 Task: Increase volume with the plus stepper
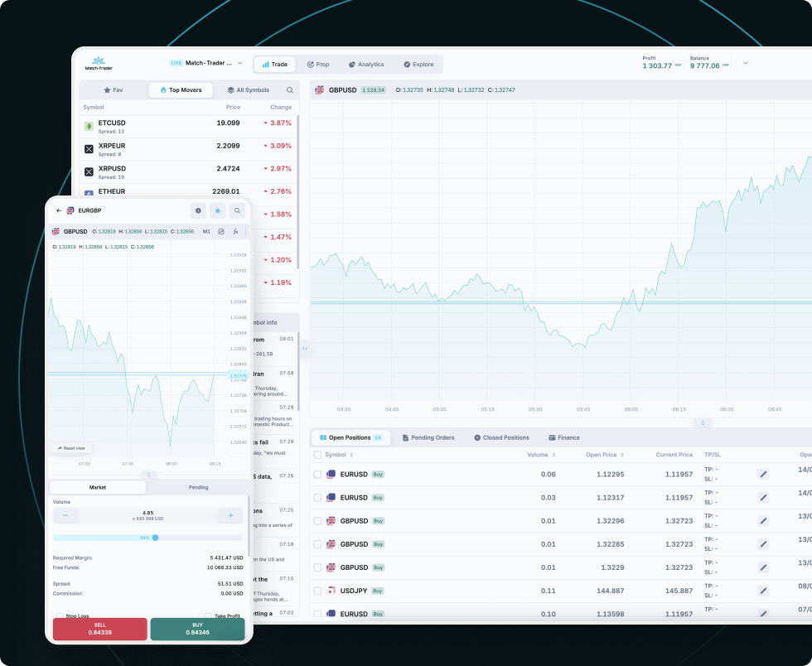point(230,515)
